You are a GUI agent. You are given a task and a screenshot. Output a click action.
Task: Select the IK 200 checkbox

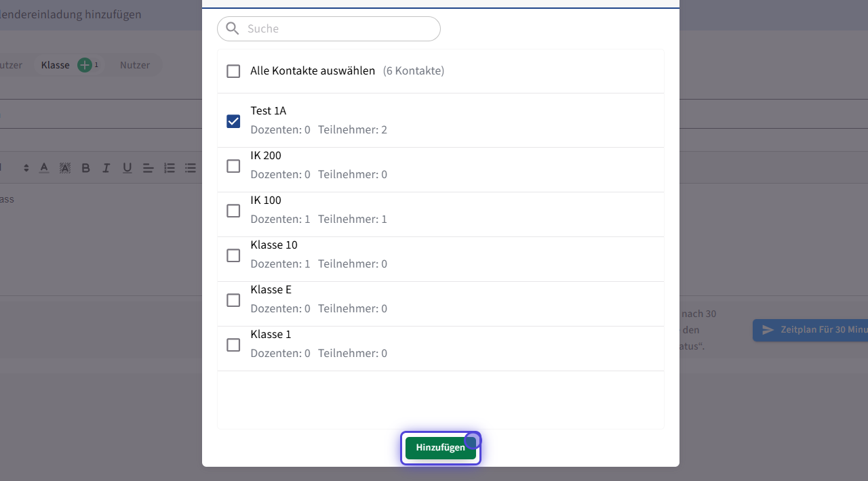pyautogui.click(x=233, y=166)
